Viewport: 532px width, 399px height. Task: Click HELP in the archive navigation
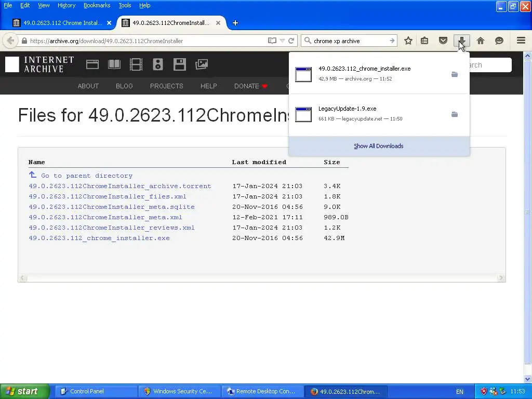209,86
